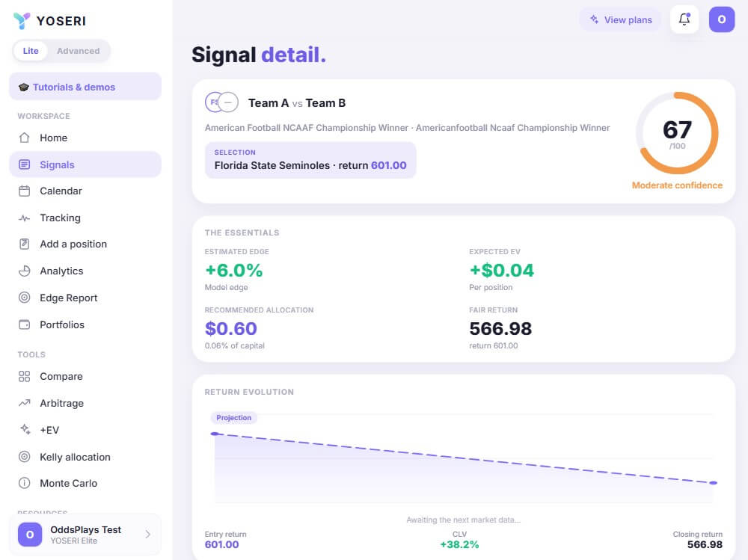Click the Entry return 601.00 value
Viewport: 748px width, 560px height.
tap(222, 545)
